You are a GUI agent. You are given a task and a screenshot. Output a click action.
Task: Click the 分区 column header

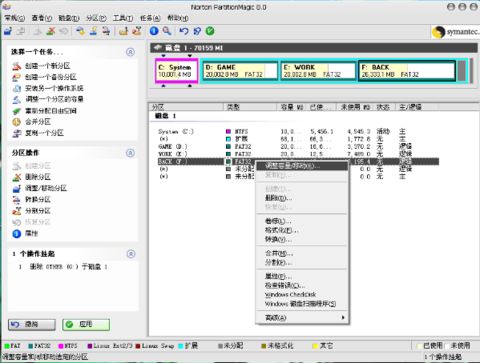(x=186, y=107)
